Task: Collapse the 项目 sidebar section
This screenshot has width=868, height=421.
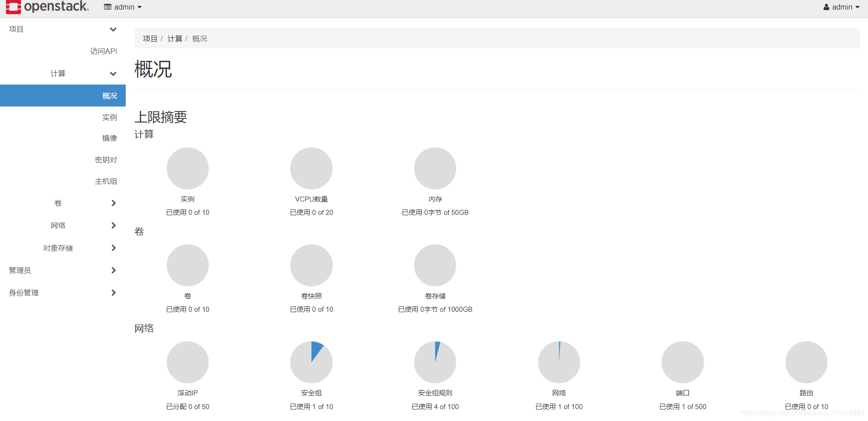Action: [x=63, y=29]
